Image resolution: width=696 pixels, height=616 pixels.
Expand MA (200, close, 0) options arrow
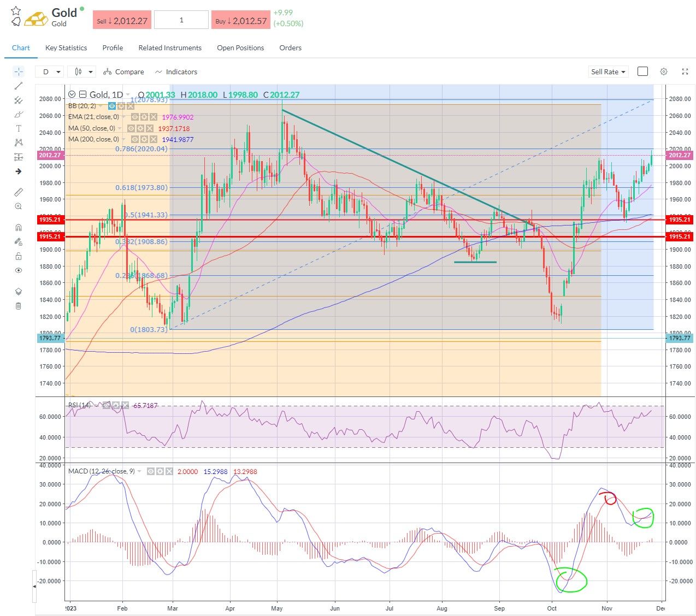click(x=123, y=139)
